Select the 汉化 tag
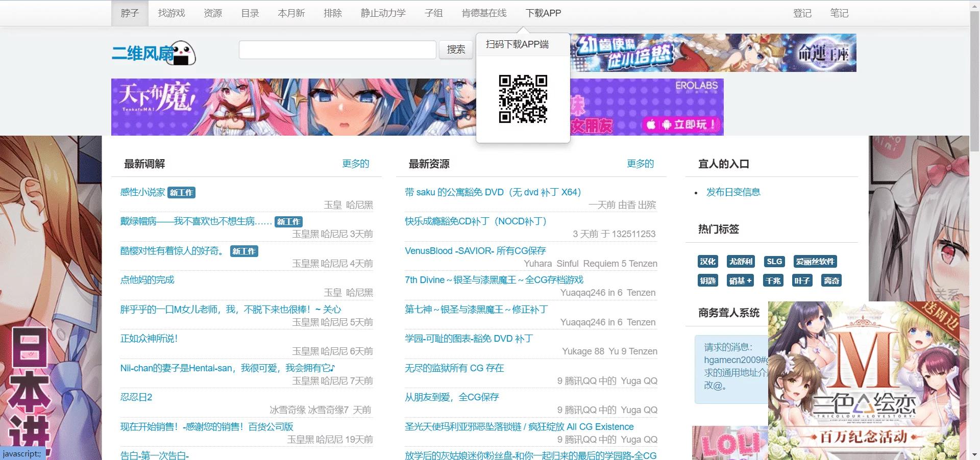This screenshot has width=980, height=460. (708, 262)
